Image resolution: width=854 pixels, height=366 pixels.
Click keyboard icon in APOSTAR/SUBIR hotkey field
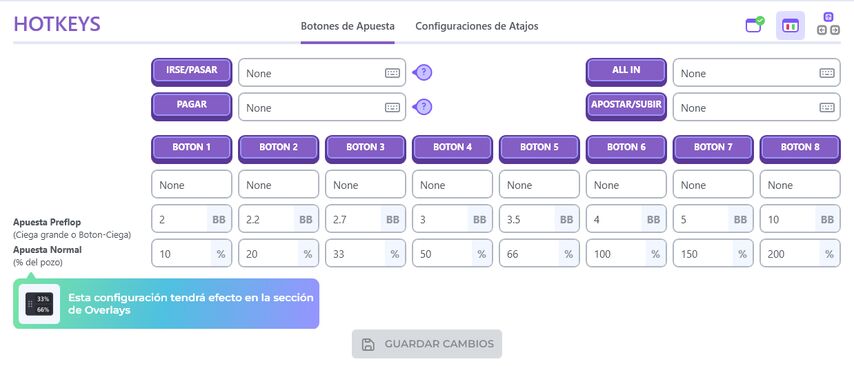(827, 107)
